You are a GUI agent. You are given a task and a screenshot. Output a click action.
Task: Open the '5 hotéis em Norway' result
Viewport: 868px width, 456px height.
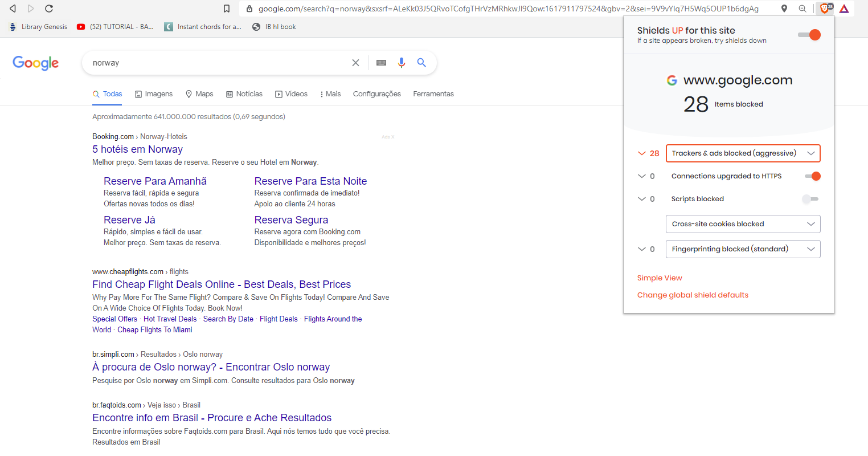point(137,149)
